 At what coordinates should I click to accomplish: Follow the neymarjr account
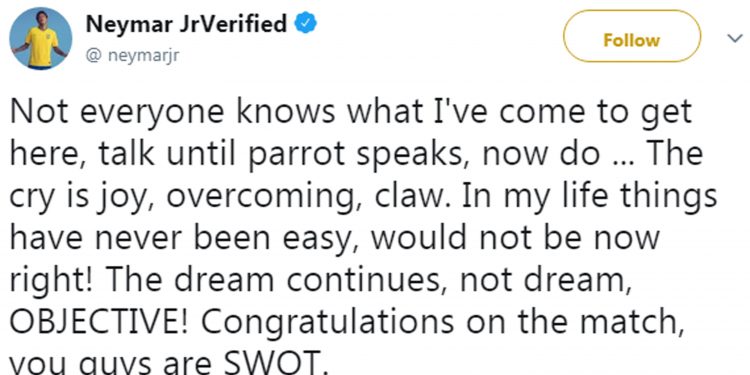[631, 40]
